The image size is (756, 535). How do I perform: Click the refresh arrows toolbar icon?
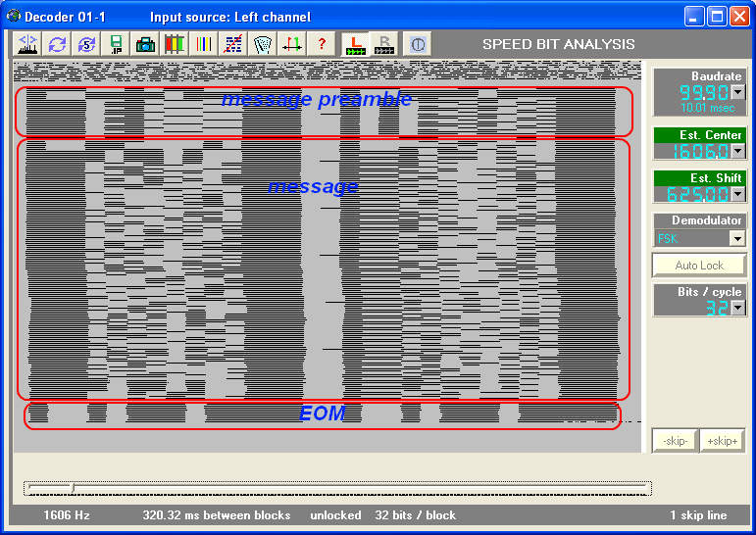point(57,44)
